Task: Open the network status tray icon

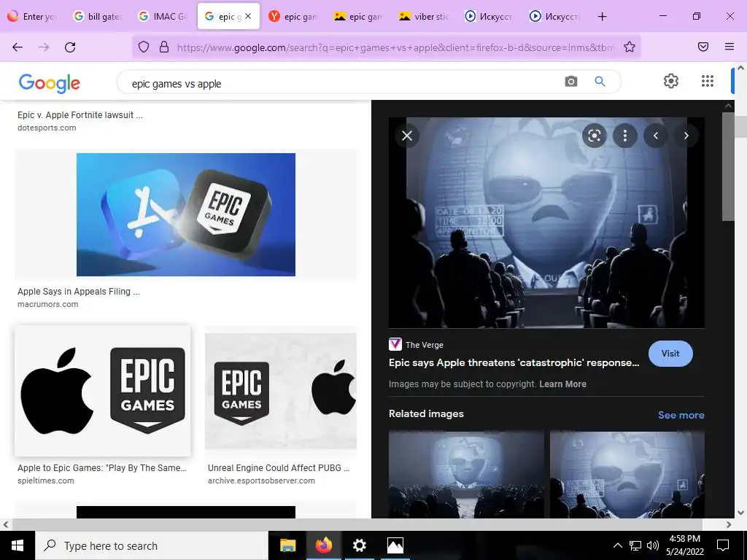Action: point(635,545)
